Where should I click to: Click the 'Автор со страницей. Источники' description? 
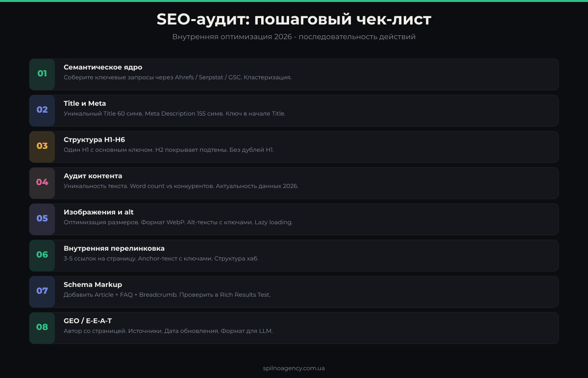pos(168,331)
